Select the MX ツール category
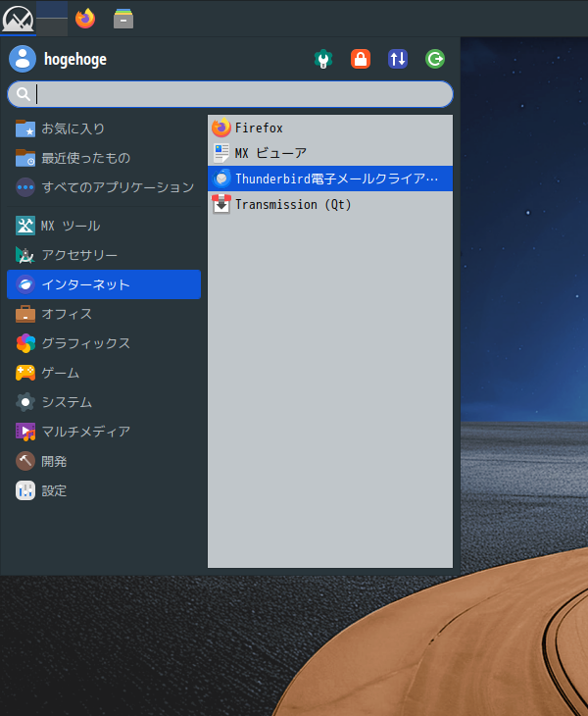 104,226
